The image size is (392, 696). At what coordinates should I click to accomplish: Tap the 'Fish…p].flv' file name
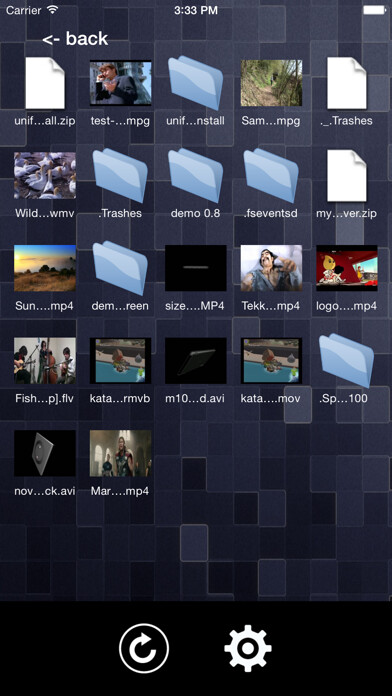45,398
